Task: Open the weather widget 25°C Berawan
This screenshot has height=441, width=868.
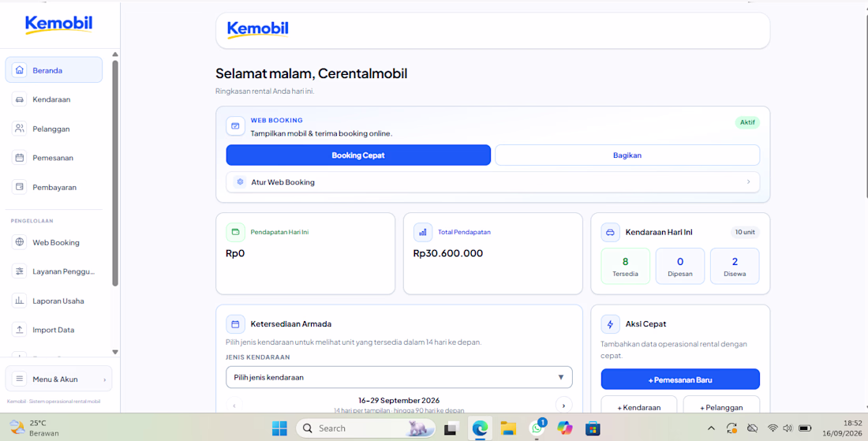Action: (34, 428)
